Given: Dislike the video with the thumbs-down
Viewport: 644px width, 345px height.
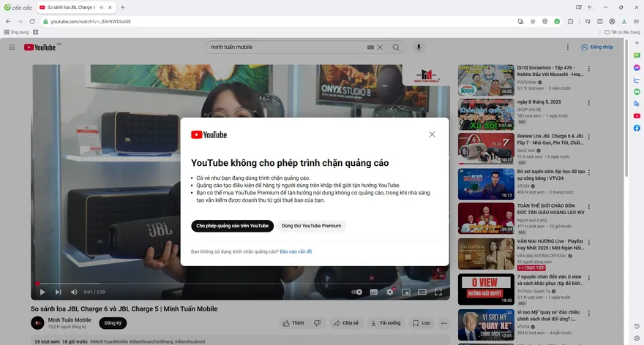Looking at the screenshot, I should pyautogui.click(x=318, y=323).
